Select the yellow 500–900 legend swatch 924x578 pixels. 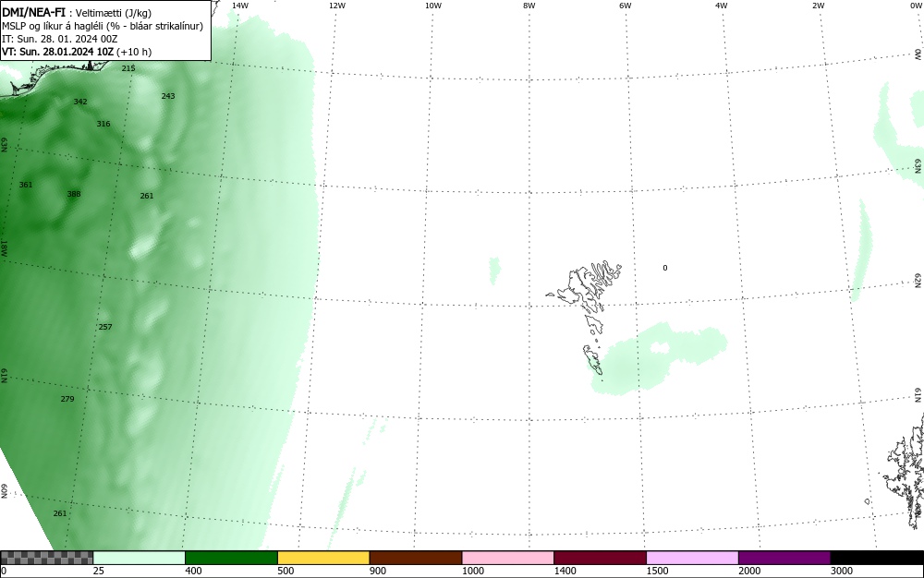(x=323, y=558)
